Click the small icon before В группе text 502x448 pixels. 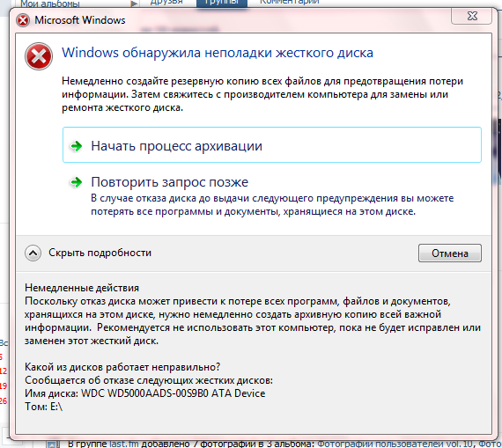(x=53, y=444)
